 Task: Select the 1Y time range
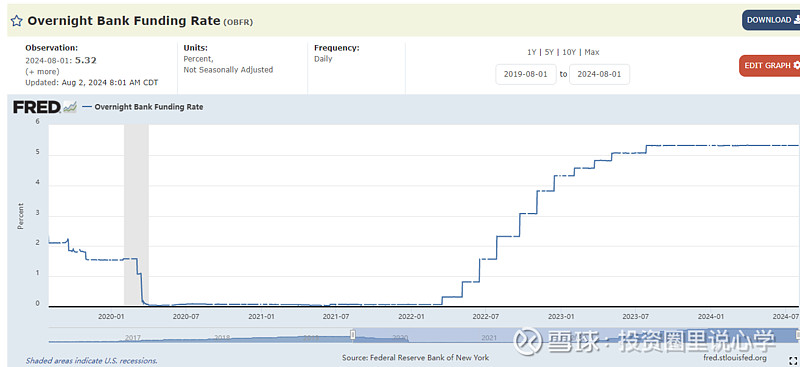coord(532,52)
